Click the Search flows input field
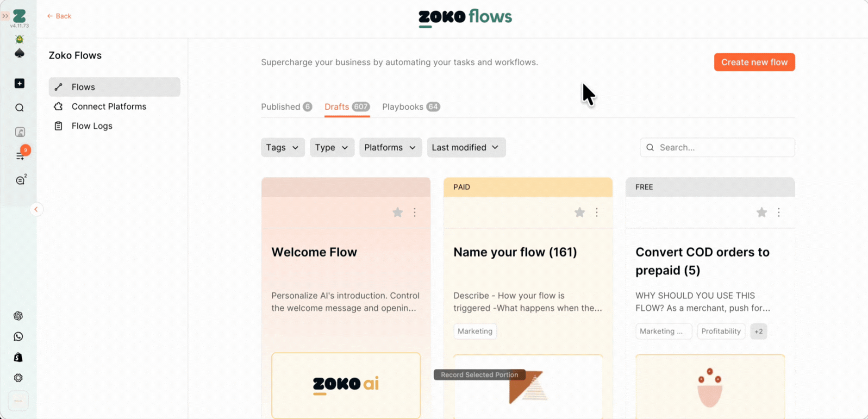Viewport: 868px width, 419px height. coord(717,147)
